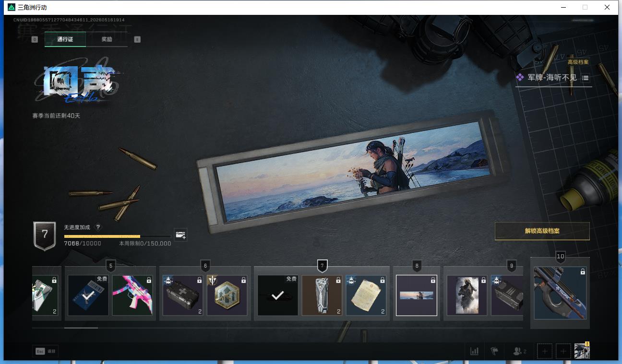This screenshot has height=364, width=622.
Task: Click the 解锁高级档案 button
Action: tap(542, 231)
